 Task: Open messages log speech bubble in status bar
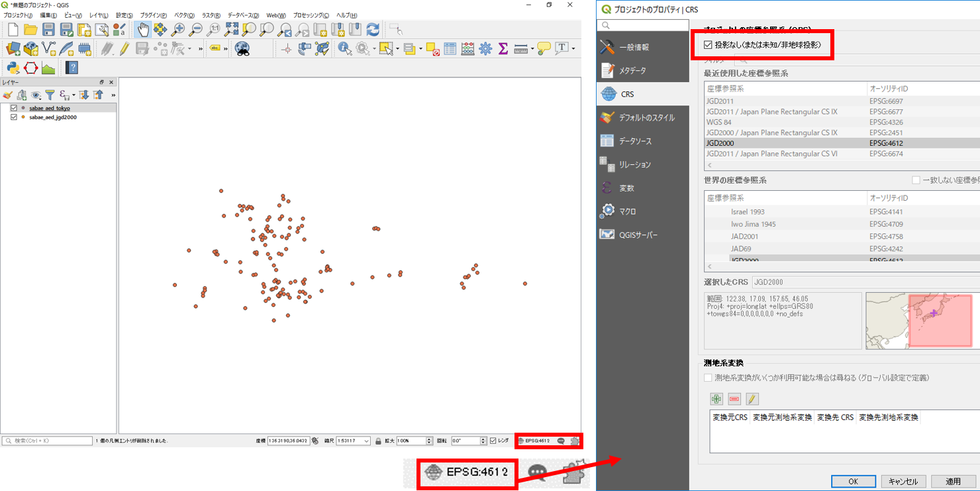[562, 441]
